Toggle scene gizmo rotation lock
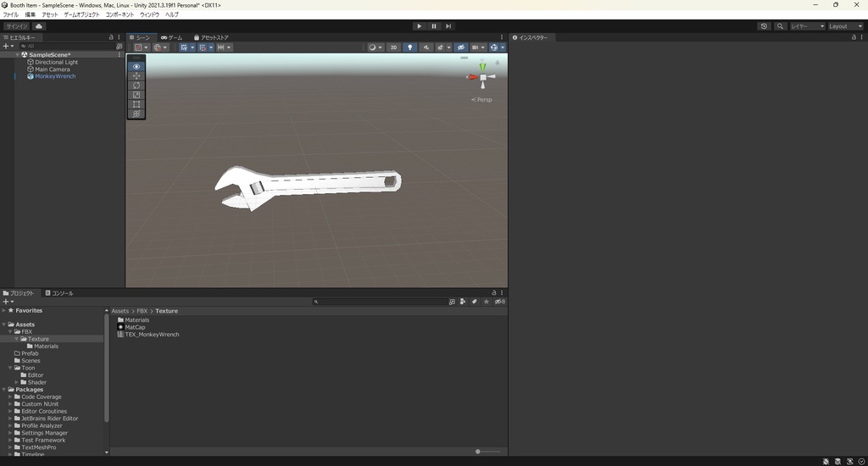 (497, 63)
